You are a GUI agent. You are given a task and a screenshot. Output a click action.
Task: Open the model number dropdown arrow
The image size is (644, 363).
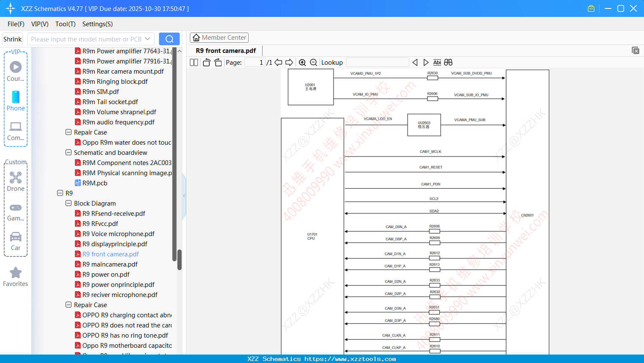click(148, 39)
